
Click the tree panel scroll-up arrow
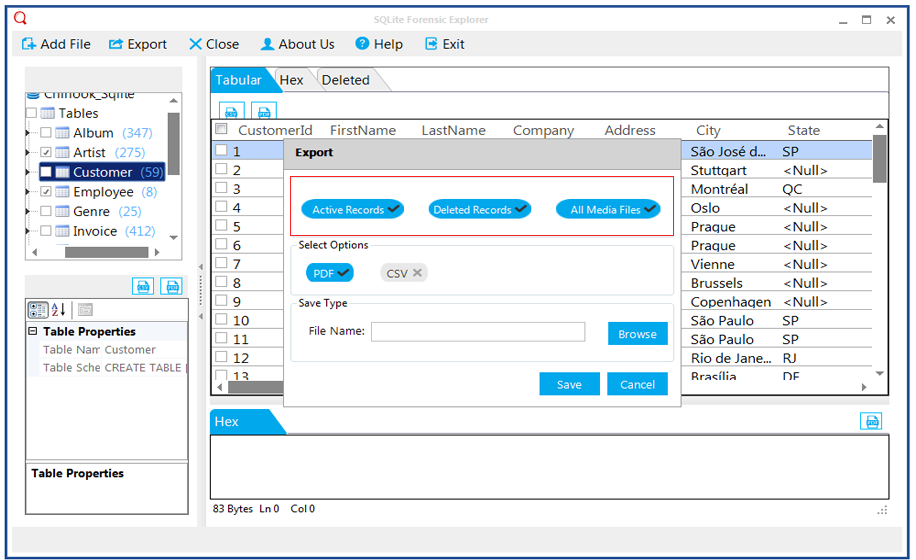174,101
